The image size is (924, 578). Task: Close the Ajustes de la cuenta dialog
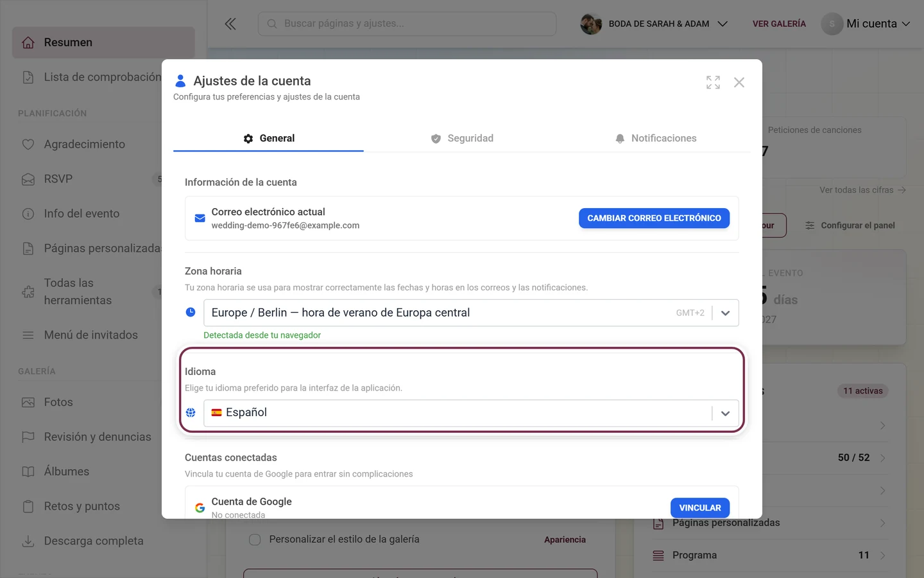pos(739,82)
